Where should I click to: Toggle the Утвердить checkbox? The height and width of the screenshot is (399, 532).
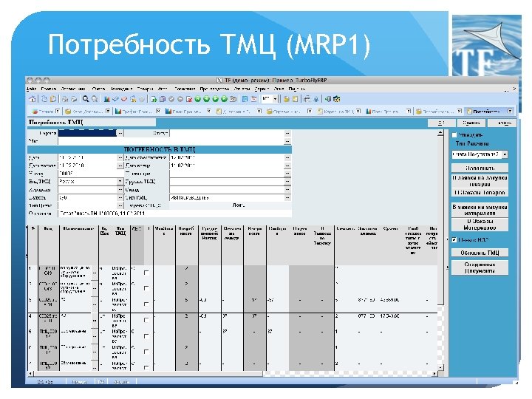(454, 135)
